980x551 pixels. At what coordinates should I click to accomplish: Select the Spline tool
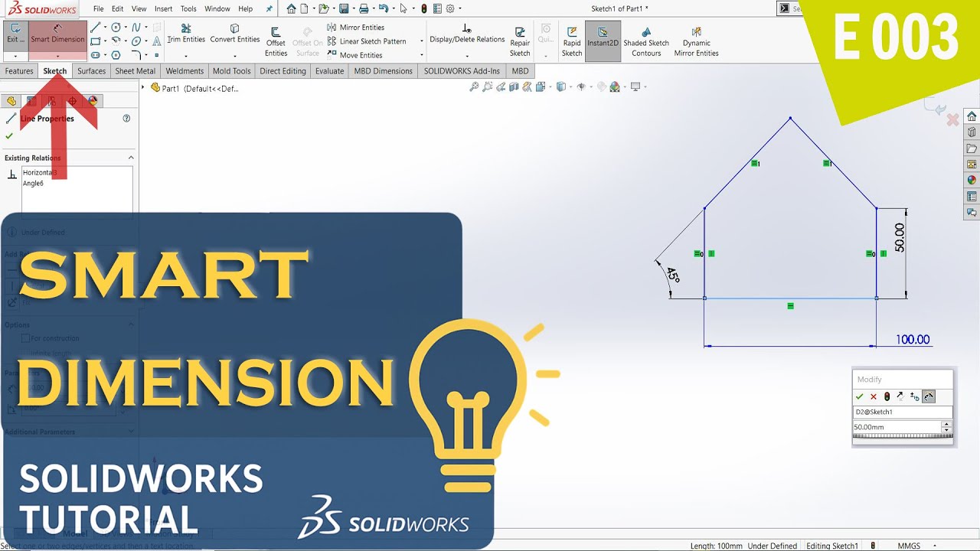(x=136, y=28)
